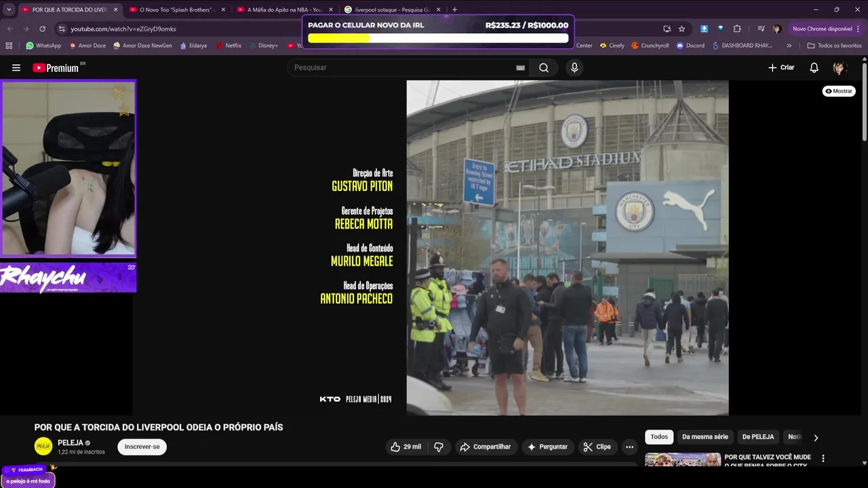
Task: Open YouTube notifications bell
Action: [814, 68]
